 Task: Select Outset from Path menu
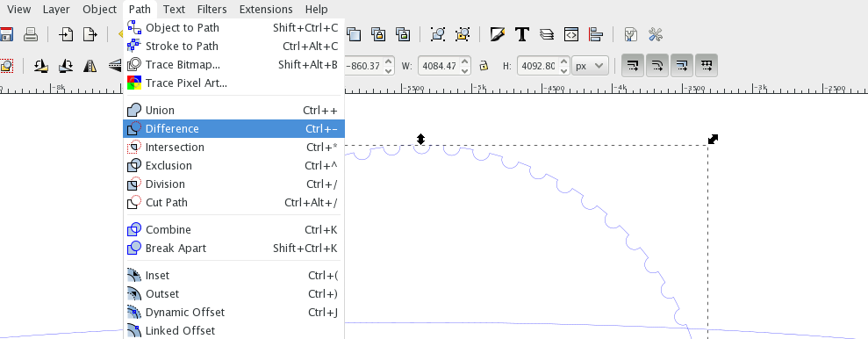(233, 293)
